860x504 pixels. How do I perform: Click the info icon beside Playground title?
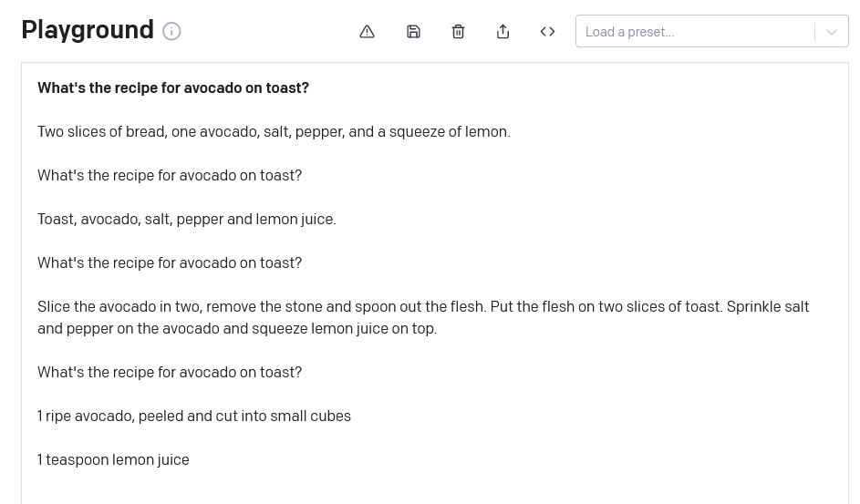[x=171, y=31]
